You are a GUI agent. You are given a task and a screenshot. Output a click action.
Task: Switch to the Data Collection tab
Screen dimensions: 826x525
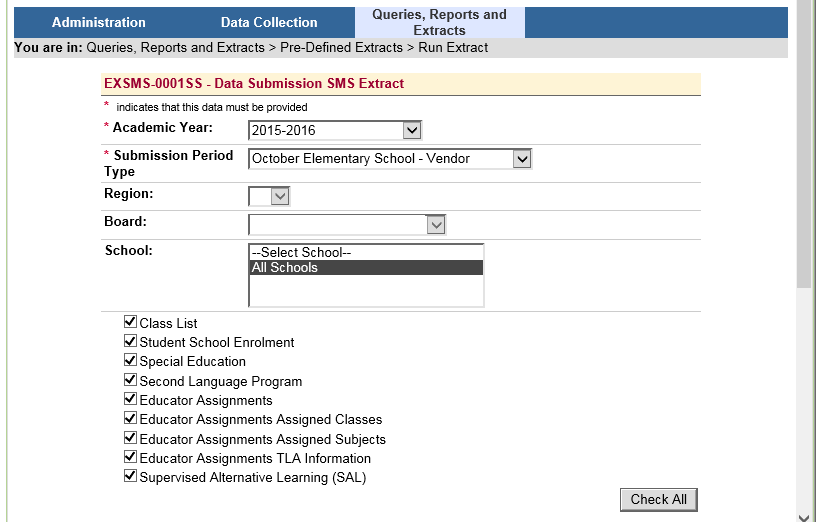tap(268, 22)
